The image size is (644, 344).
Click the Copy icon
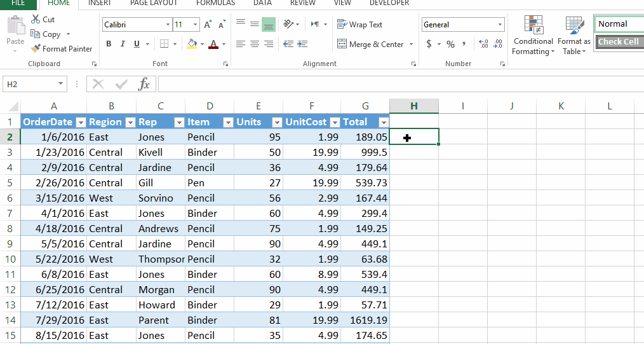36,34
